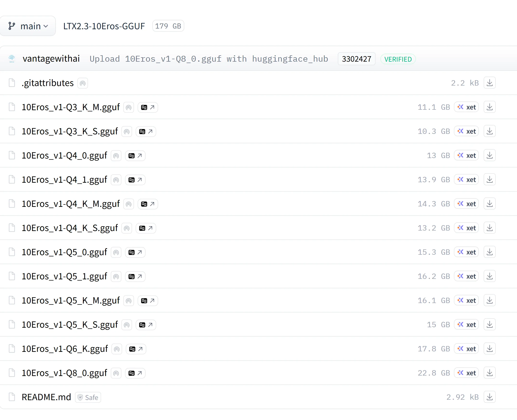
Task: Select the 179 GB repository size label
Action: 168,26
